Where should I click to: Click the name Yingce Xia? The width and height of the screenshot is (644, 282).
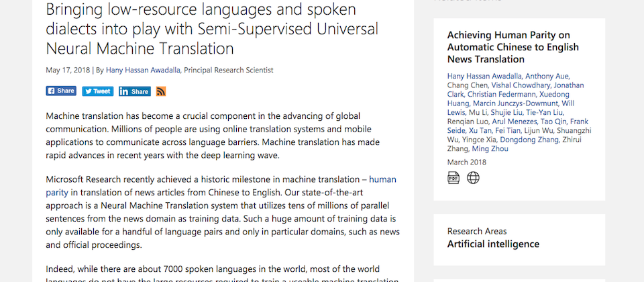coord(479,140)
